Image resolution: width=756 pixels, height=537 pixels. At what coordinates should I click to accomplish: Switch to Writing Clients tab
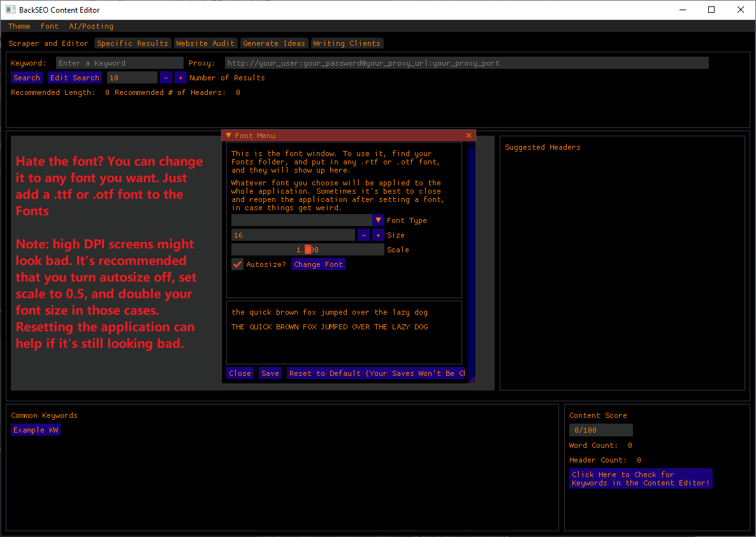347,43
